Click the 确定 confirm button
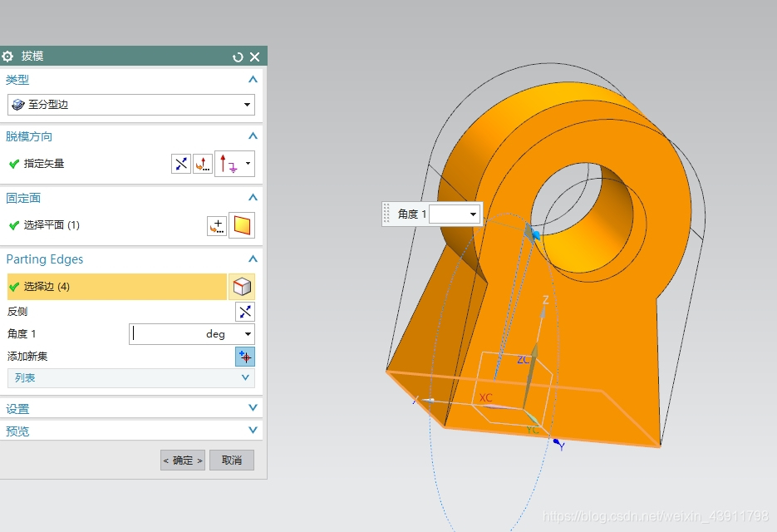The image size is (777, 532). (183, 461)
